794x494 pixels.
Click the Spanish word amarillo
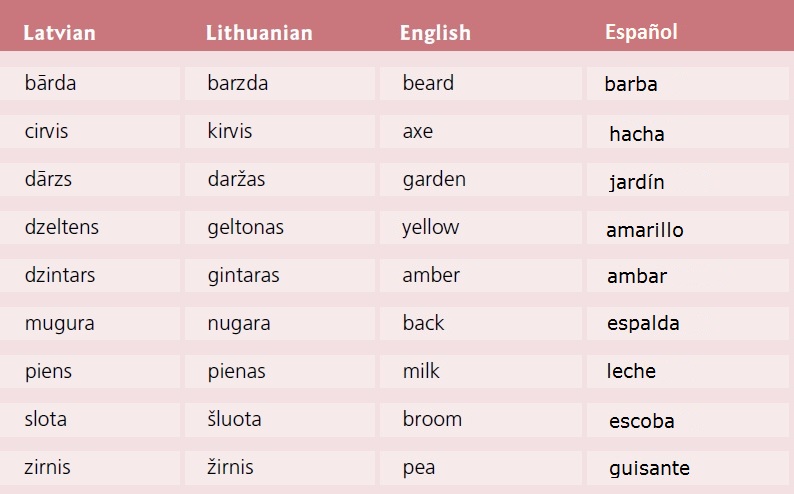coord(645,230)
